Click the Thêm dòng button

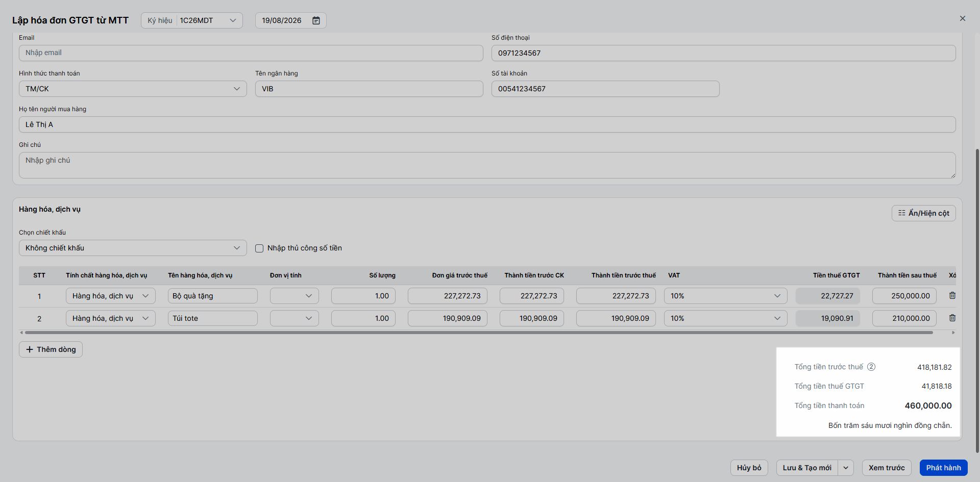51,349
